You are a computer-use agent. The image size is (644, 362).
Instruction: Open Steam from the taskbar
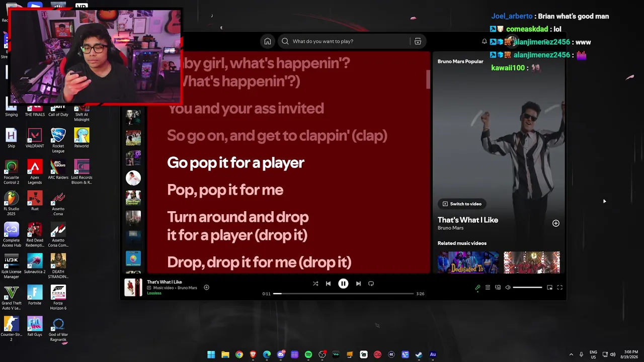[419, 354]
